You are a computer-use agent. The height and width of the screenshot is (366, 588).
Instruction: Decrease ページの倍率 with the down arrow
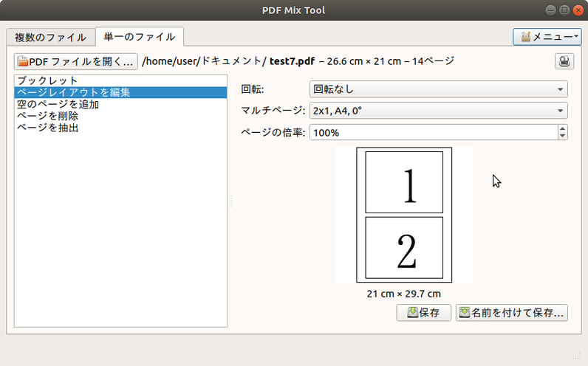point(562,136)
